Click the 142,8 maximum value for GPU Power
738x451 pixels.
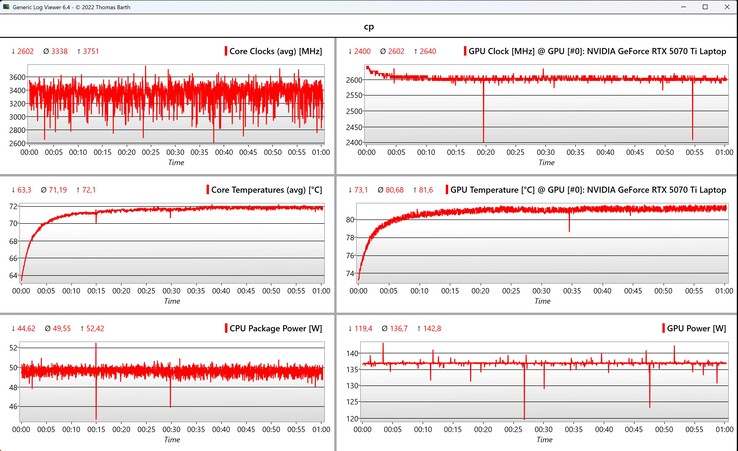(x=431, y=328)
